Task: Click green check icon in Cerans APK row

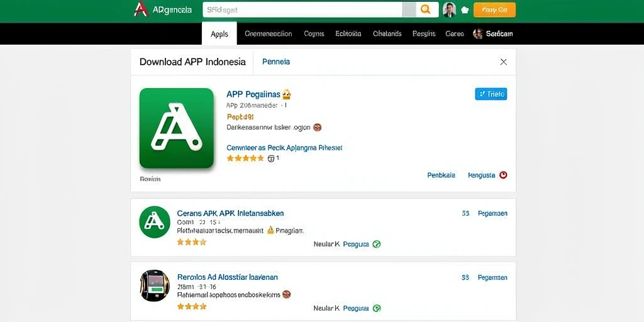Action: (x=376, y=244)
